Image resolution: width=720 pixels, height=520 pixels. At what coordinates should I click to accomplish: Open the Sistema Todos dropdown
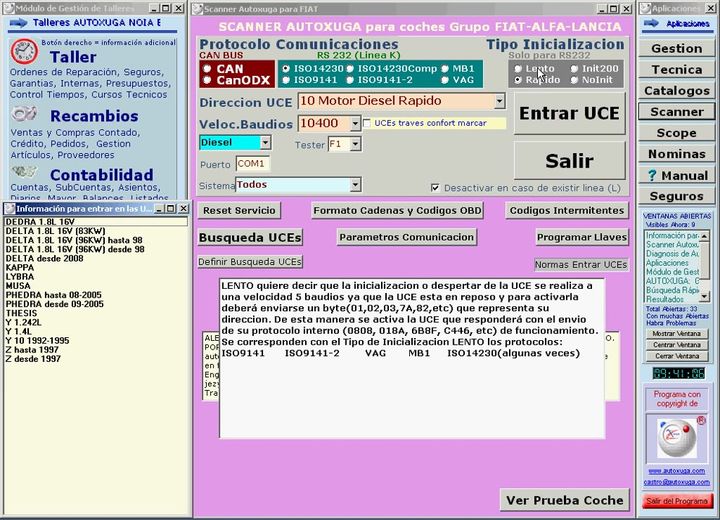click(x=355, y=185)
